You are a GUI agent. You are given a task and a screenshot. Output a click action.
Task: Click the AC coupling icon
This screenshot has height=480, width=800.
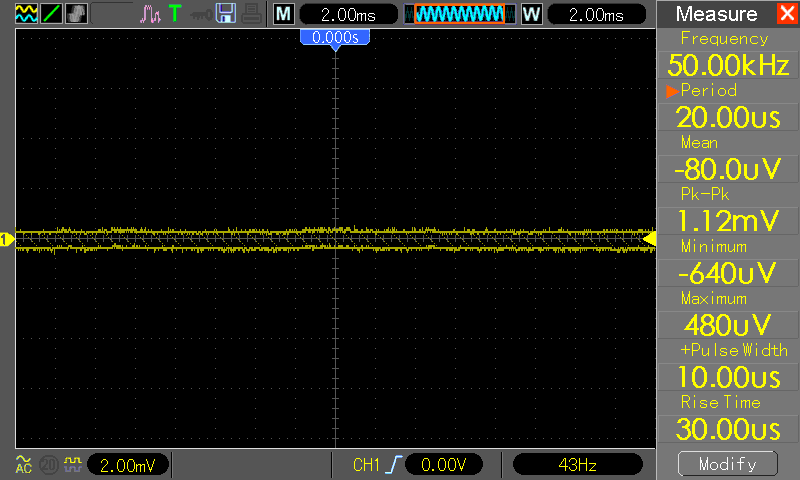tap(23, 464)
